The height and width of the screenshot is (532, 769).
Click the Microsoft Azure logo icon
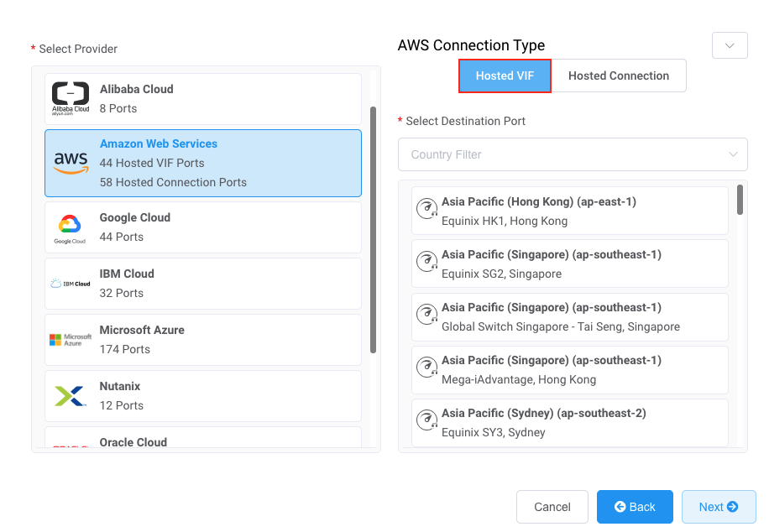point(71,340)
